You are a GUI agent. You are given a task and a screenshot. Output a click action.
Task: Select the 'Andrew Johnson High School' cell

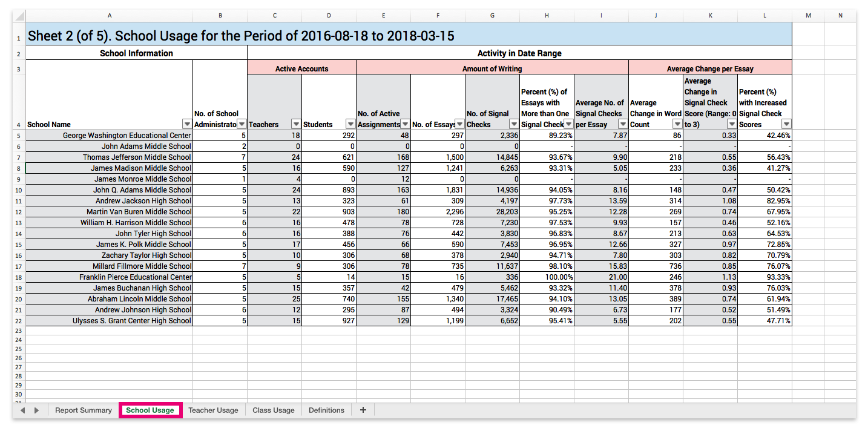coord(110,310)
